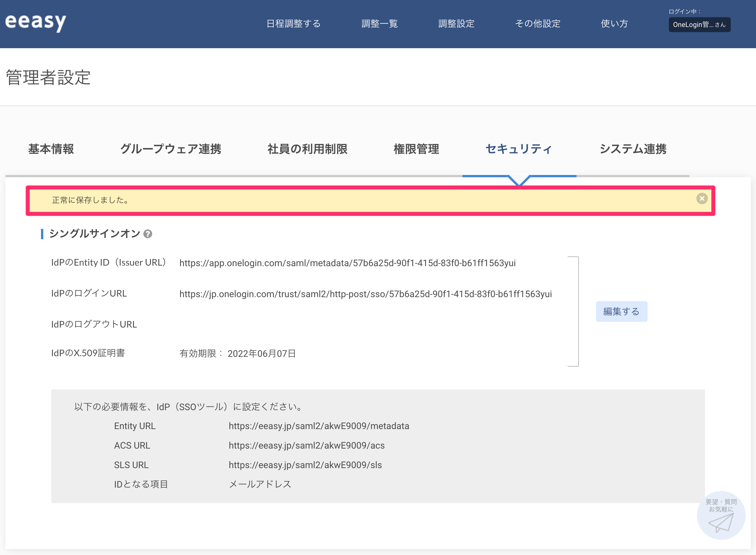The width and height of the screenshot is (756, 555).
Task: Switch to the システム連携 tab
Action: [633, 149]
